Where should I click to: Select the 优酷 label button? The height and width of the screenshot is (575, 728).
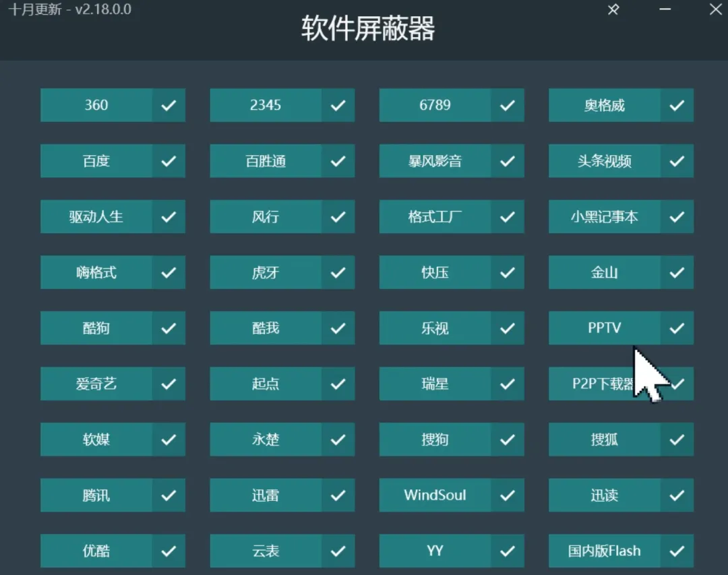pyautogui.click(x=96, y=551)
